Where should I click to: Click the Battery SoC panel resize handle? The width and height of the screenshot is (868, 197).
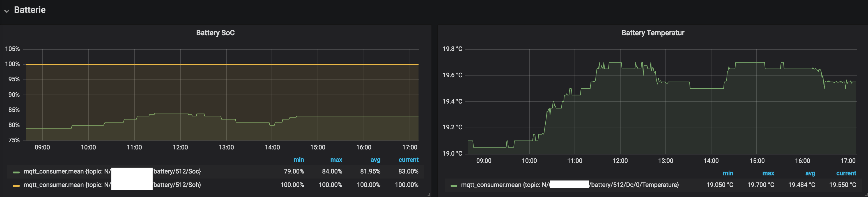429,195
